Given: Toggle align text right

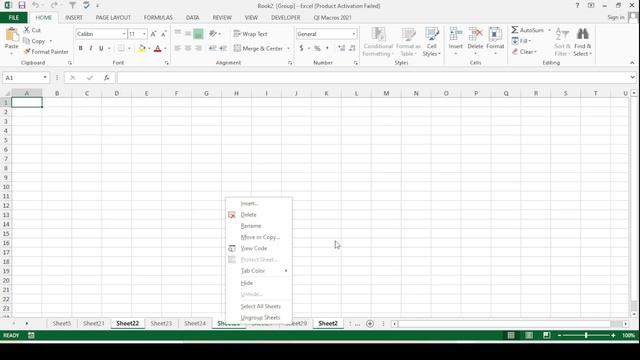Looking at the screenshot, I should point(198,48).
